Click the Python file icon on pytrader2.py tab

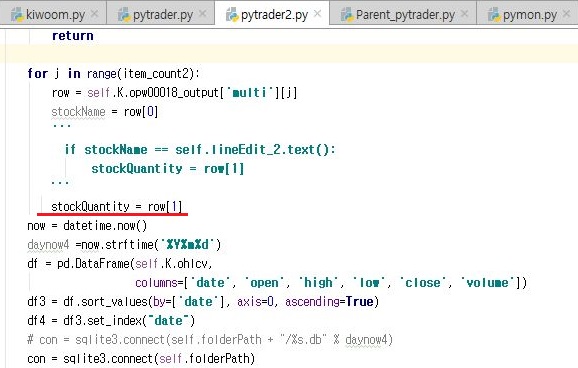[232, 14]
